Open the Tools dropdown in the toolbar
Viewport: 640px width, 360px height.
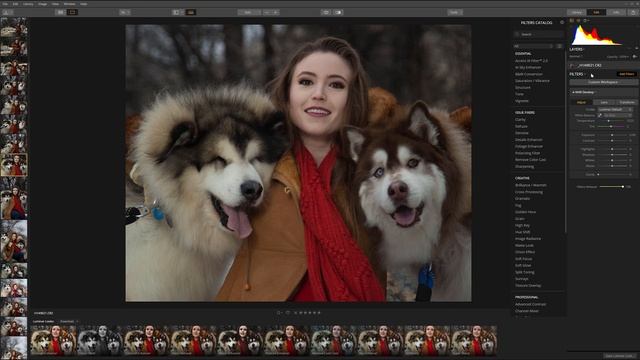(454, 12)
